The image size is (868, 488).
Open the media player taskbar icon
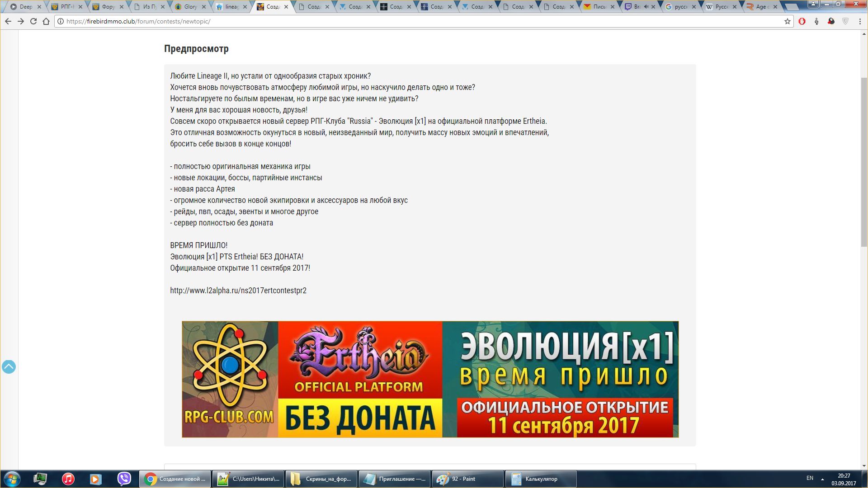coord(95,479)
